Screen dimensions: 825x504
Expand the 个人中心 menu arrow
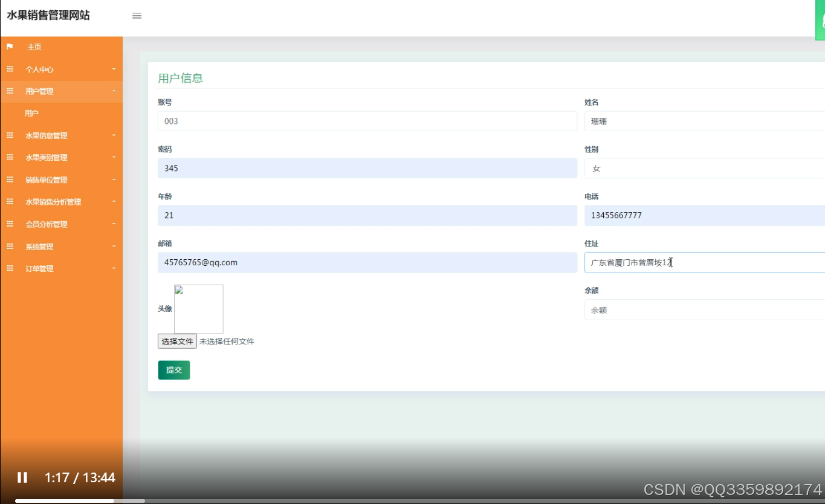click(114, 69)
